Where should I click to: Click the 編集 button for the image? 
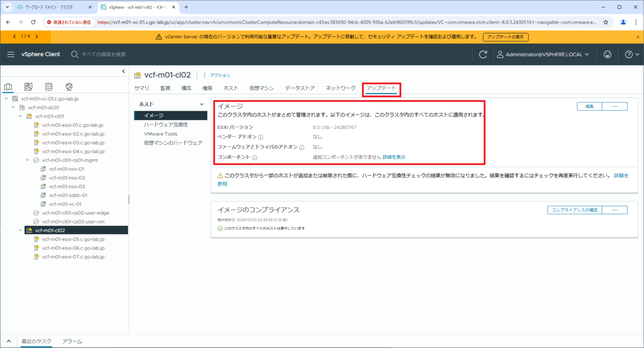point(589,106)
